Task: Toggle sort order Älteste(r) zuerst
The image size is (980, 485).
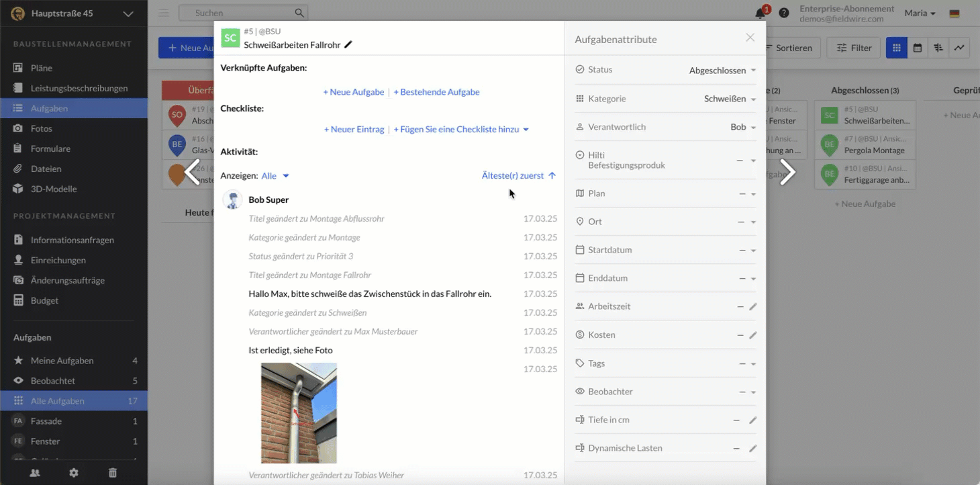Action: click(x=518, y=176)
